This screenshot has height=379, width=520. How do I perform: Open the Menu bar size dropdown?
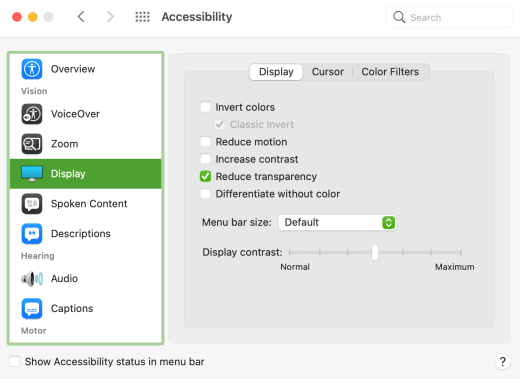pos(337,222)
